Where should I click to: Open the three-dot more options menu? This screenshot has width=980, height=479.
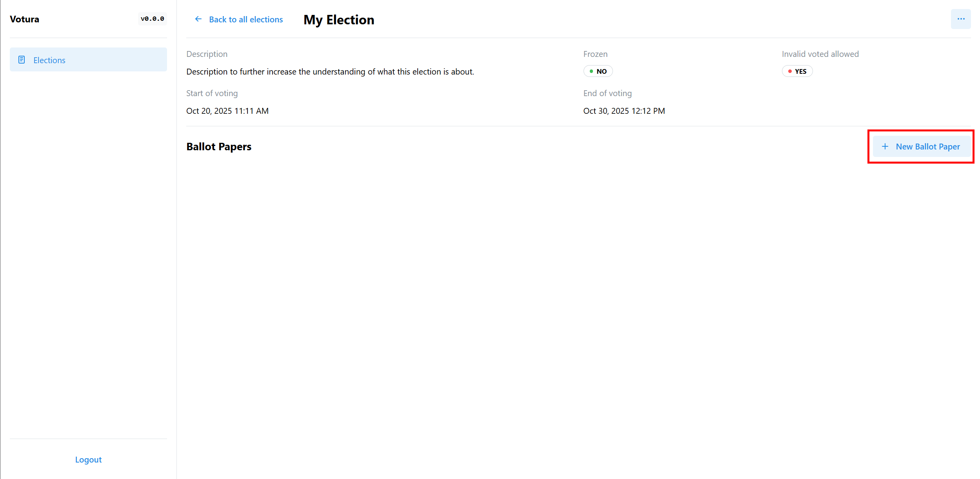(x=961, y=19)
